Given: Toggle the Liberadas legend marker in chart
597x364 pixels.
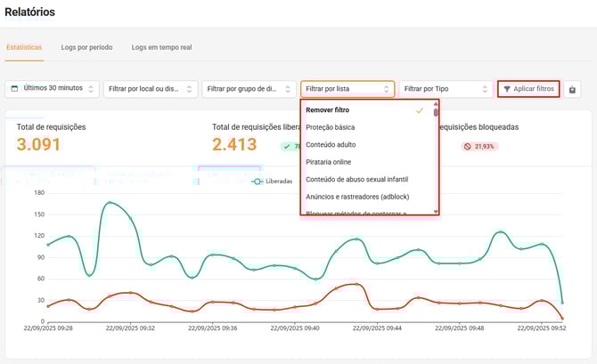Looking at the screenshot, I should [x=258, y=181].
